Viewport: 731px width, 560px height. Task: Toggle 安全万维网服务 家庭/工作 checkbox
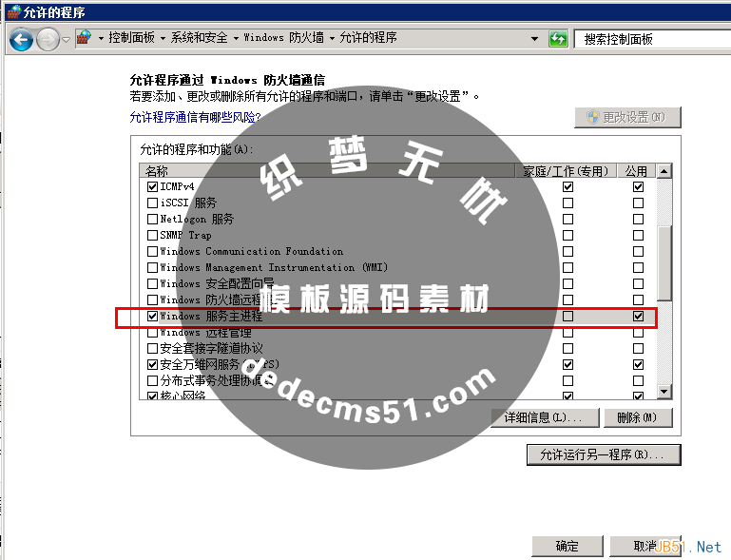[x=567, y=365]
